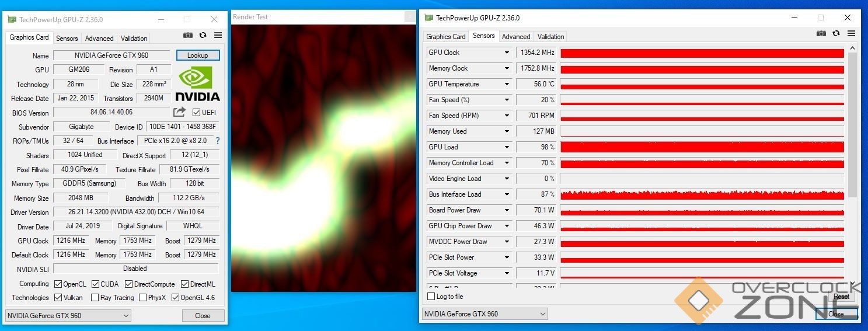Click the Board Power Draw value 70.1 W

pyautogui.click(x=536, y=210)
